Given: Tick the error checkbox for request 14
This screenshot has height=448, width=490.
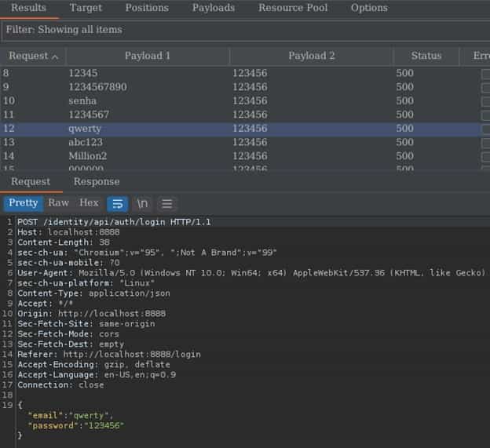Looking at the screenshot, I should click(x=485, y=157).
